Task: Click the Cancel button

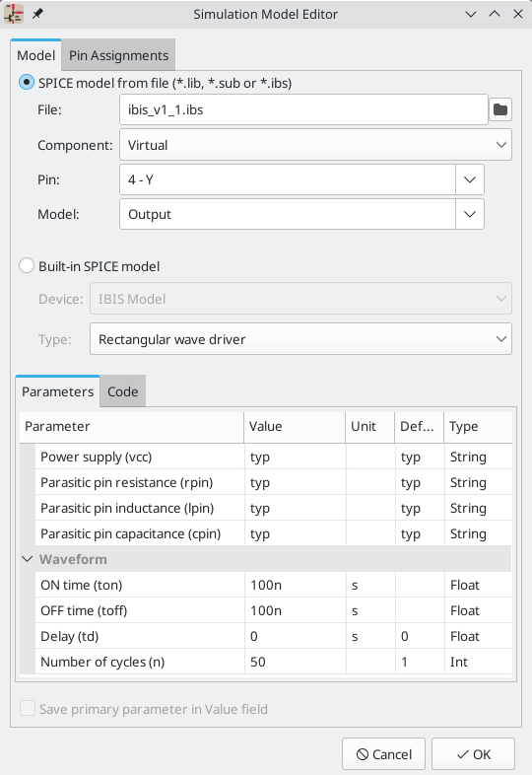Action: point(383,754)
